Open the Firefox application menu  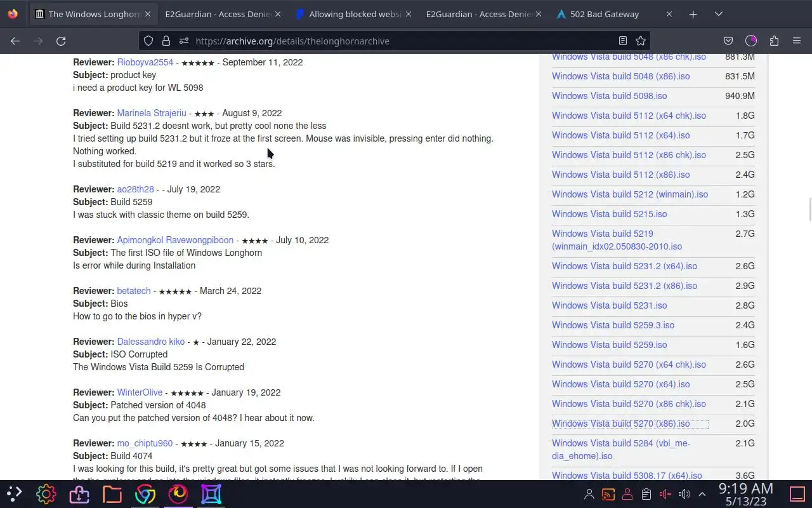pos(797,41)
